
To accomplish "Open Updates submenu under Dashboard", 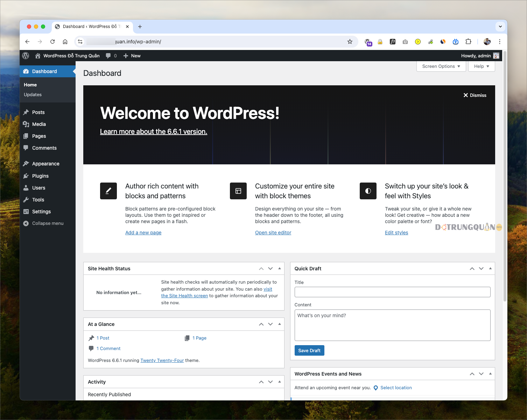I will [33, 95].
